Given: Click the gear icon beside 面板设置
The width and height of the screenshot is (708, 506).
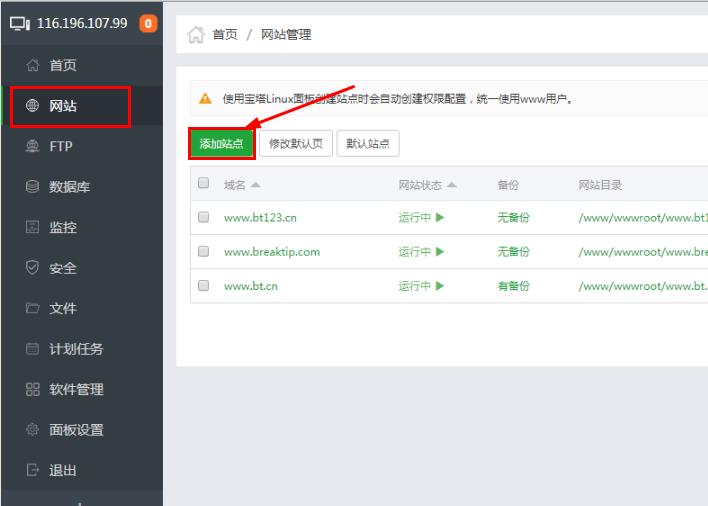Looking at the screenshot, I should click(33, 429).
